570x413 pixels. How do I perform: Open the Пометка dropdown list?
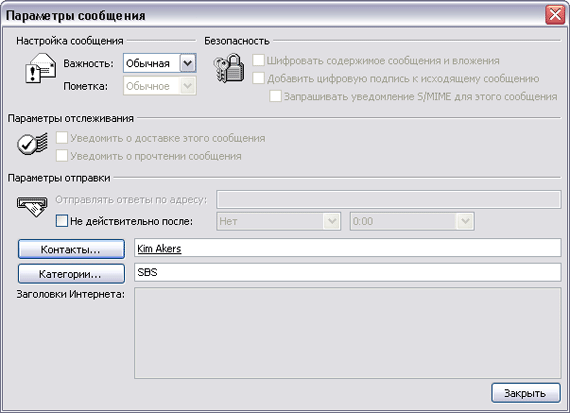[188, 86]
